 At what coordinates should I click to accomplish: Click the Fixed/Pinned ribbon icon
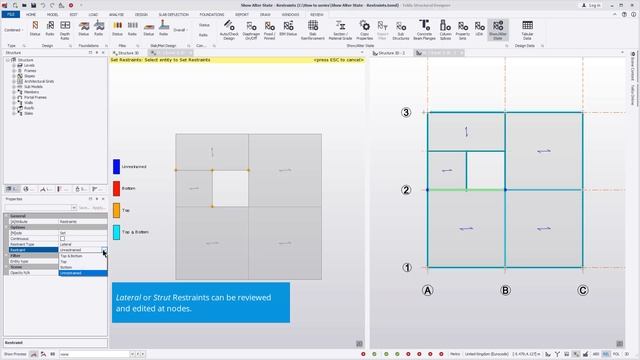[x=269, y=29]
